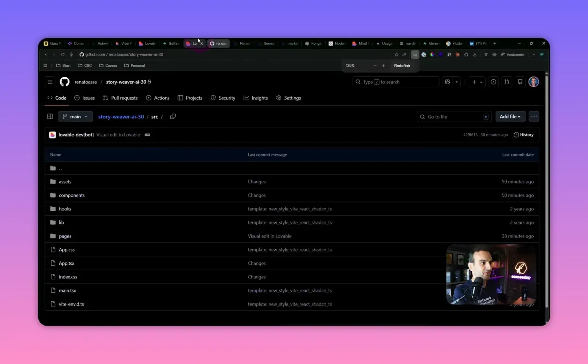Open the repository kebab menu button
The width and height of the screenshot is (588, 364).
[534, 116]
